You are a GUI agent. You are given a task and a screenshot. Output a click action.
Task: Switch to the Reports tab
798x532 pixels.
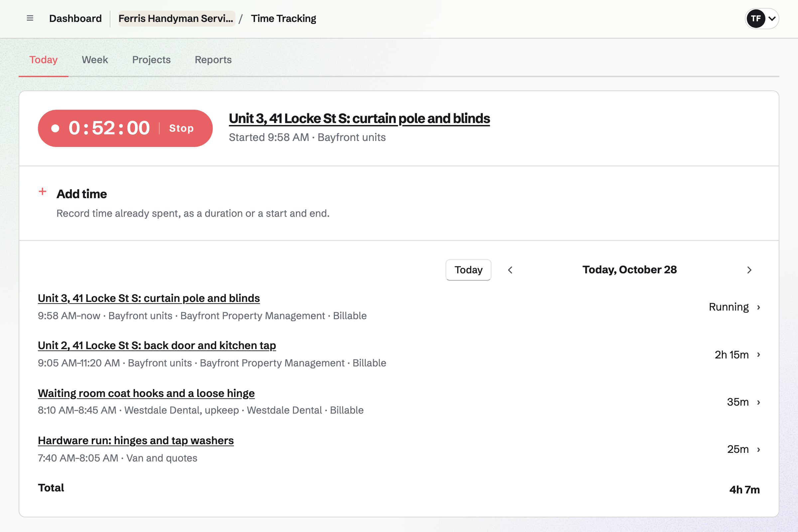(x=213, y=60)
